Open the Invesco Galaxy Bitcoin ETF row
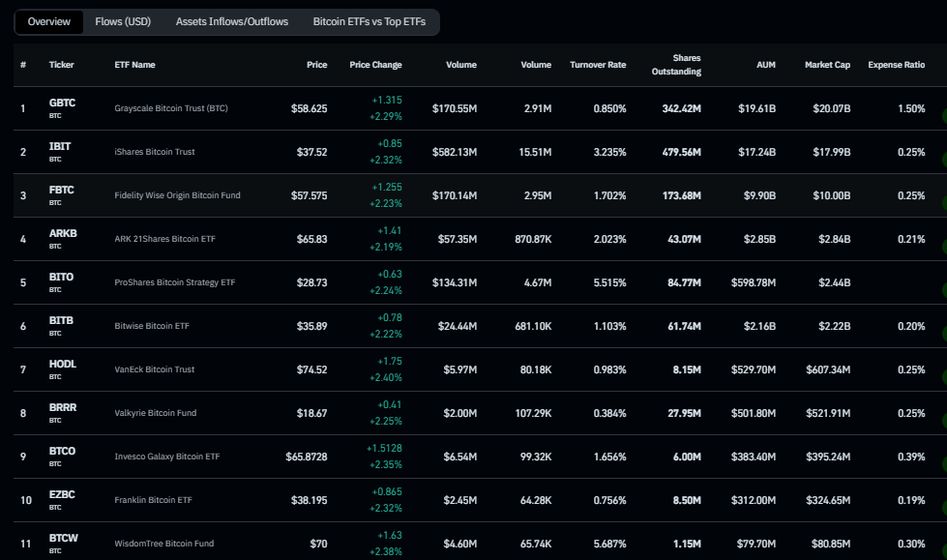The image size is (947, 560). [166, 457]
